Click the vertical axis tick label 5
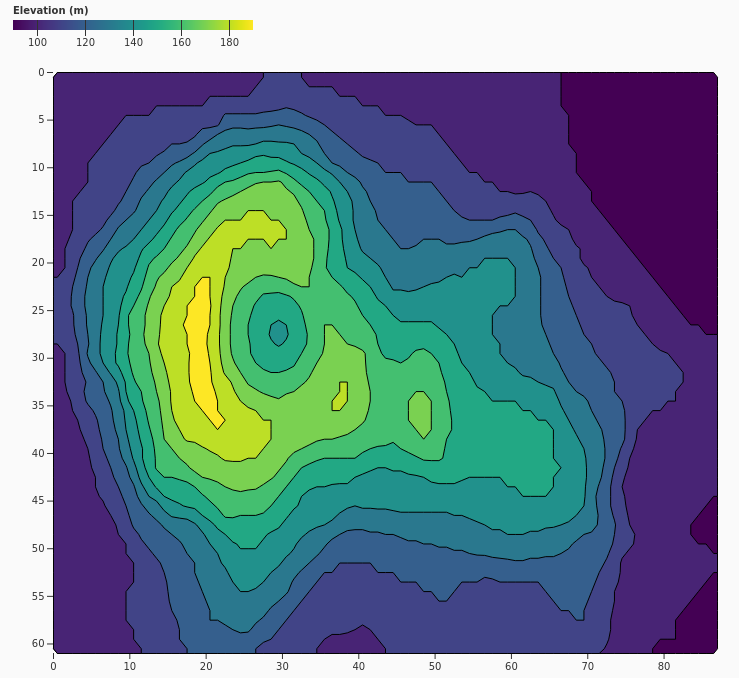Viewport: 739px width, 678px height. tap(41, 120)
